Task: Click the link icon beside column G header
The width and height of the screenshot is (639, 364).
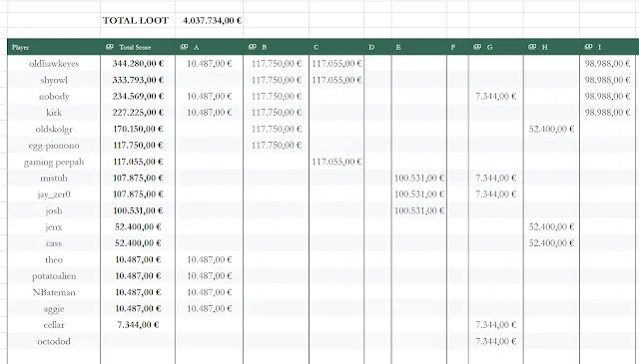Action: click(477, 47)
